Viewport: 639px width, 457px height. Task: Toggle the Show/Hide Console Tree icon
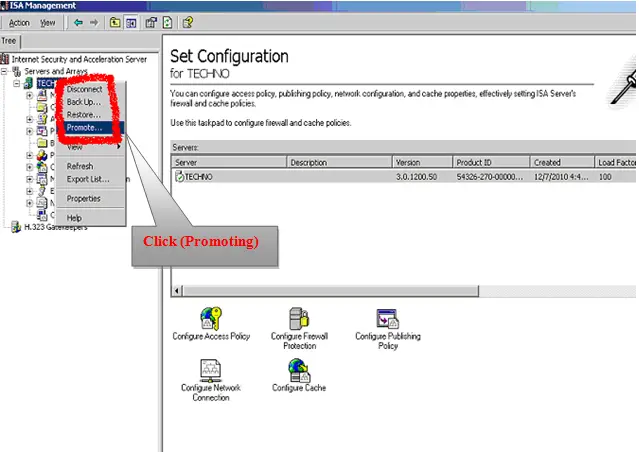click(x=131, y=23)
